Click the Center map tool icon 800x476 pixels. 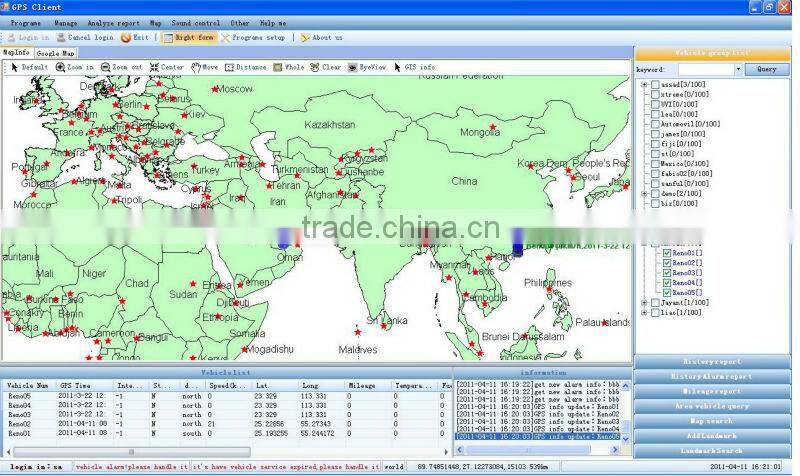(154, 67)
